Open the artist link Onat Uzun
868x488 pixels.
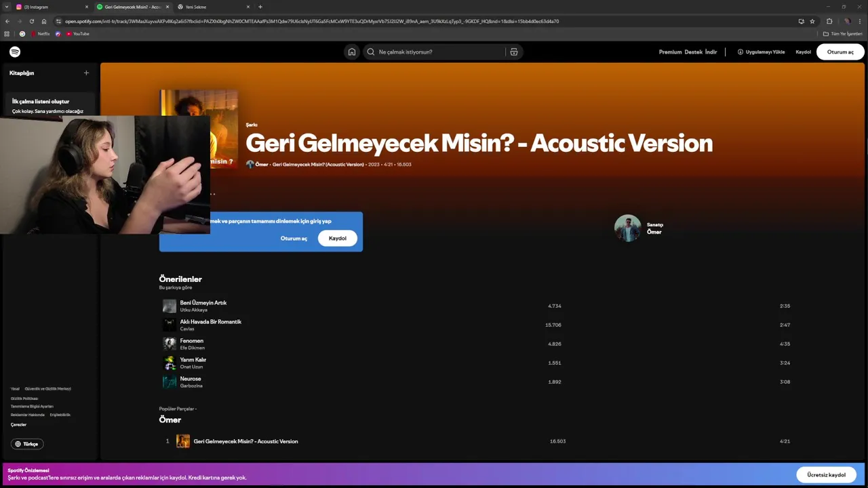191,367
